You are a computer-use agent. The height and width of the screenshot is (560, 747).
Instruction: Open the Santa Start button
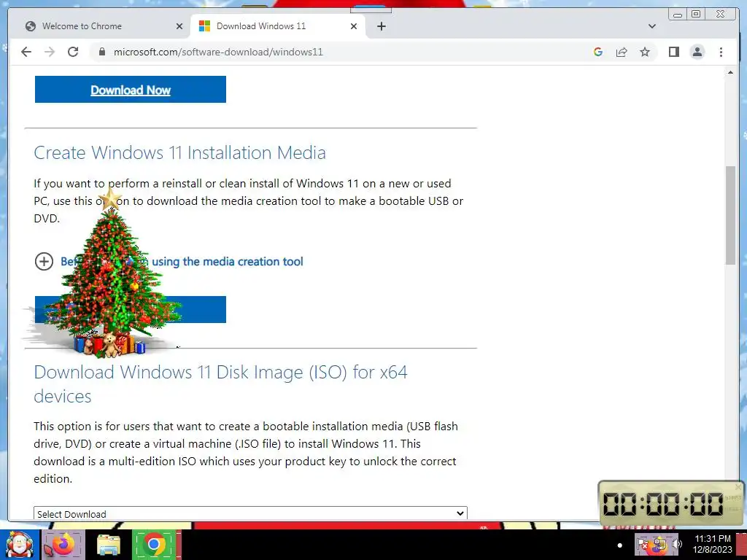click(20, 544)
